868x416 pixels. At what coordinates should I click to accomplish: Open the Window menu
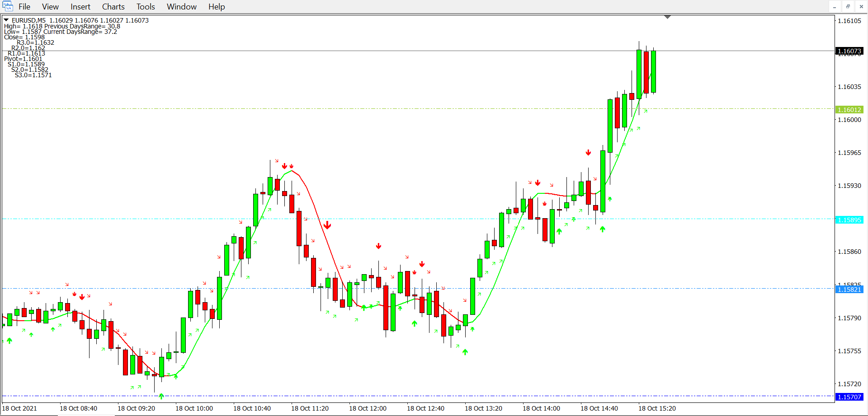point(181,7)
